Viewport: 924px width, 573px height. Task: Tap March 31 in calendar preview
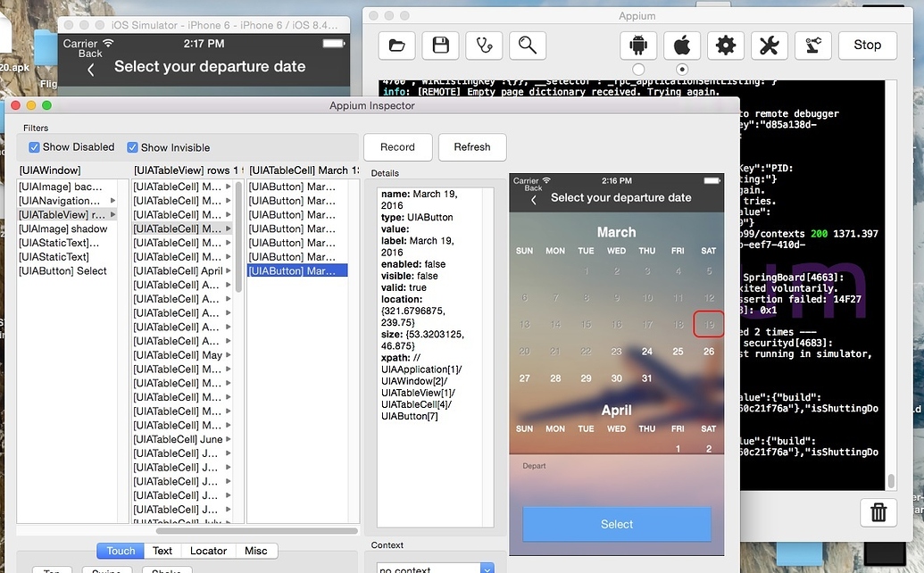[647, 378]
